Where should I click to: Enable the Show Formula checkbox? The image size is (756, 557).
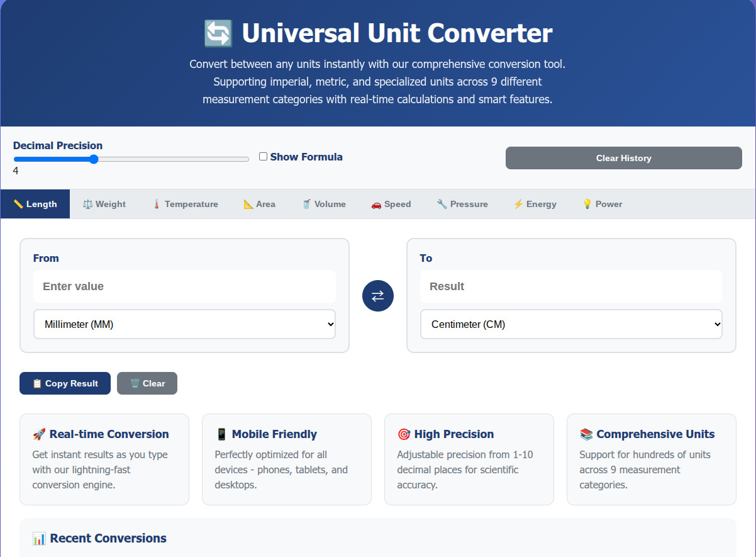pos(264,157)
